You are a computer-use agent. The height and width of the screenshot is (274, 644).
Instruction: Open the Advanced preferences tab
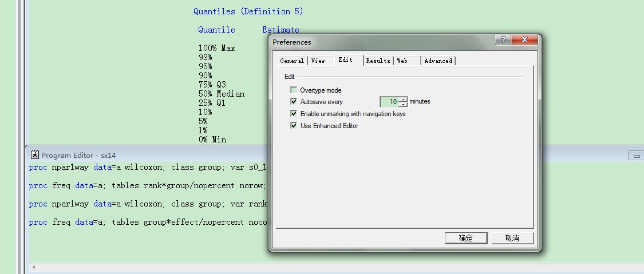point(438,61)
